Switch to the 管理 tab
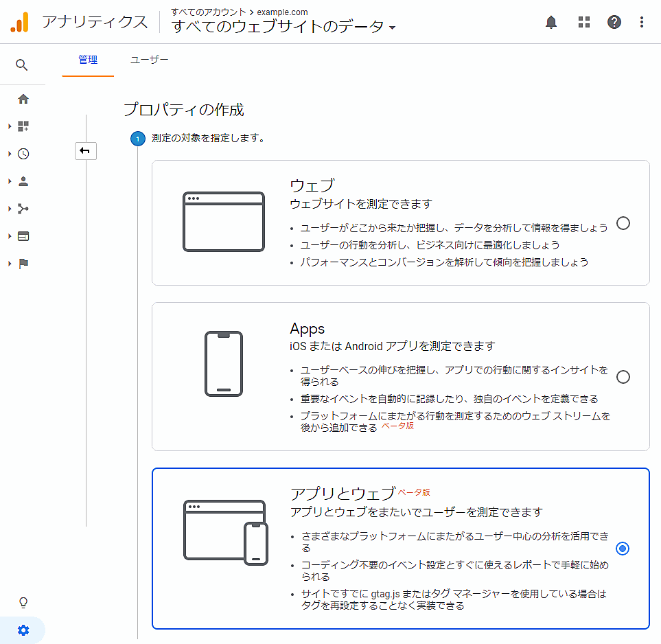 coord(88,60)
